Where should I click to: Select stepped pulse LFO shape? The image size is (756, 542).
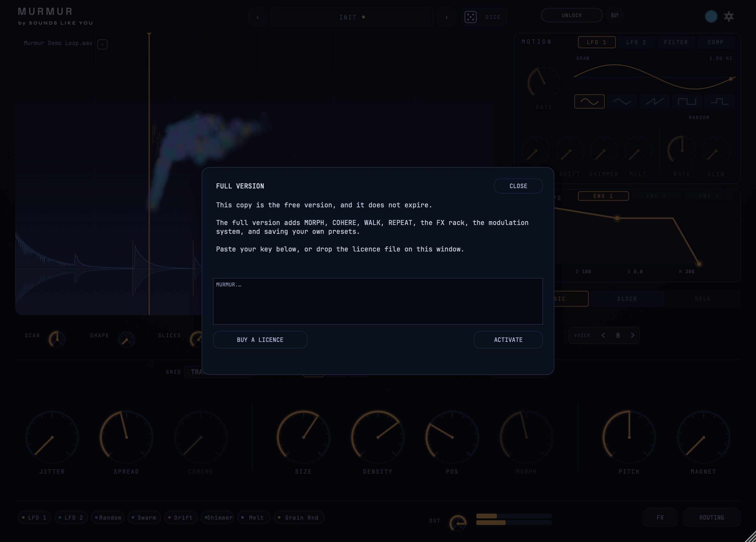coord(719,101)
